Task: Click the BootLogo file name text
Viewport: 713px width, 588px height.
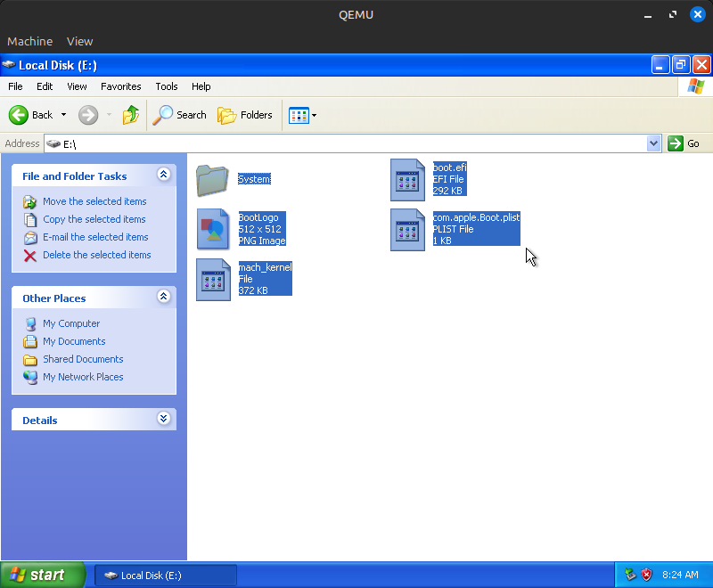Action: tap(258, 217)
